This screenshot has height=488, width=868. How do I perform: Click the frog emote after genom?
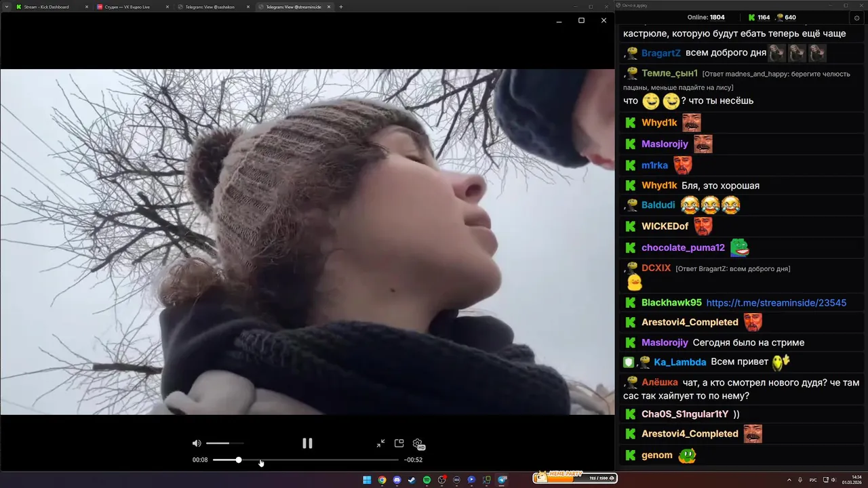(x=687, y=455)
